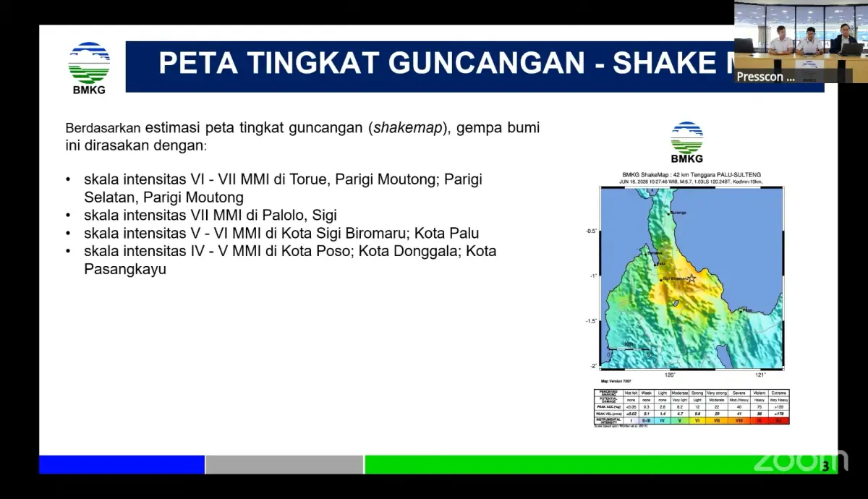Click the '120°' longitude label under the map

pyautogui.click(x=670, y=375)
